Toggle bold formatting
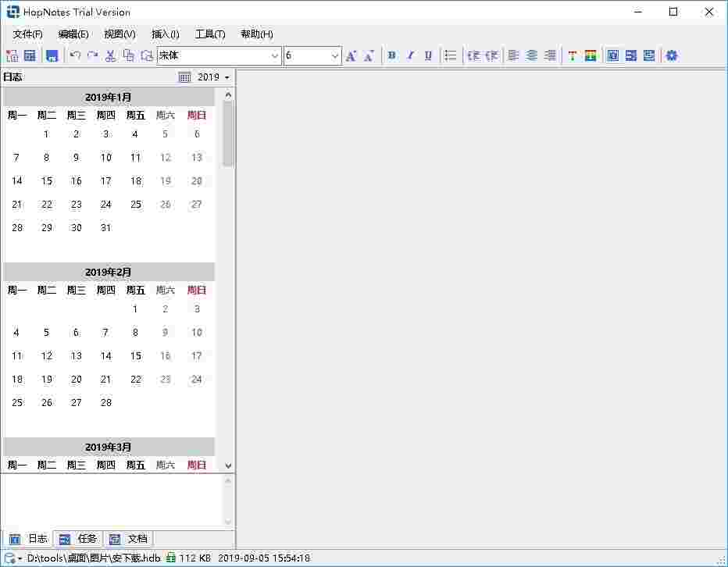Image resolution: width=728 pixels, height=567 pixels. click(x=391, y=55)
